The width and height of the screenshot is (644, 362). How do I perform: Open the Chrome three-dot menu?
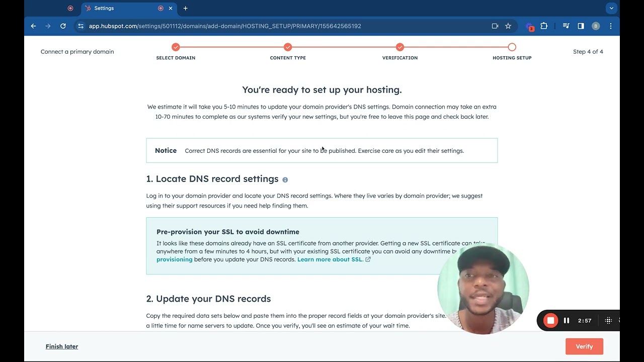[x=611, y=26]
